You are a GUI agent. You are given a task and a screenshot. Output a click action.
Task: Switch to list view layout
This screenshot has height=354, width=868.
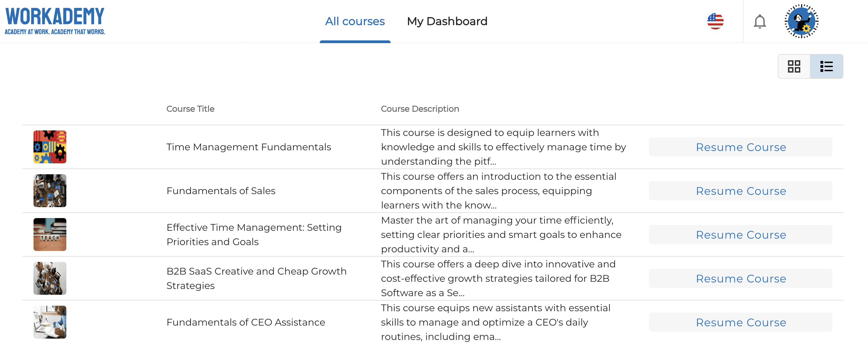pyautogui.click(x=826, y=66)
